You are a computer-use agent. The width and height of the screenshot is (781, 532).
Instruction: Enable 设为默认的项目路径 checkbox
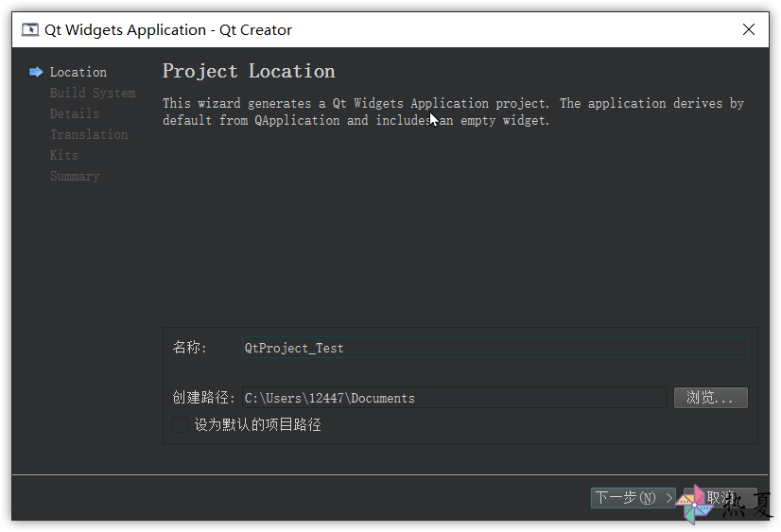click(x=180, y=425)
